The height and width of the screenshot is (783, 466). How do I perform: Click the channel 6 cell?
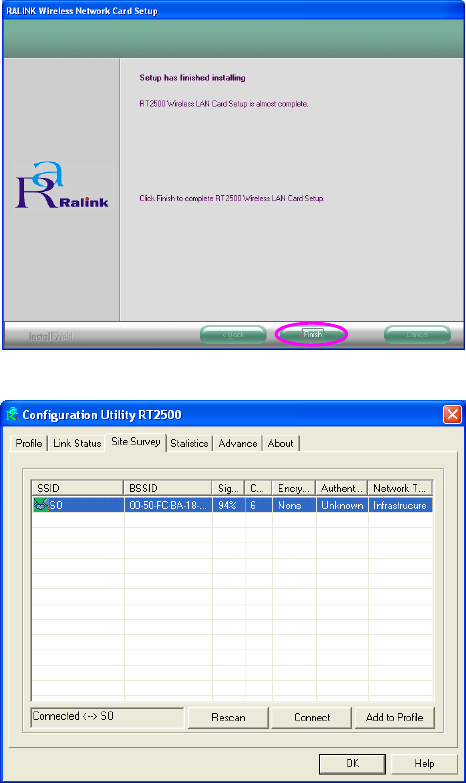259,505
